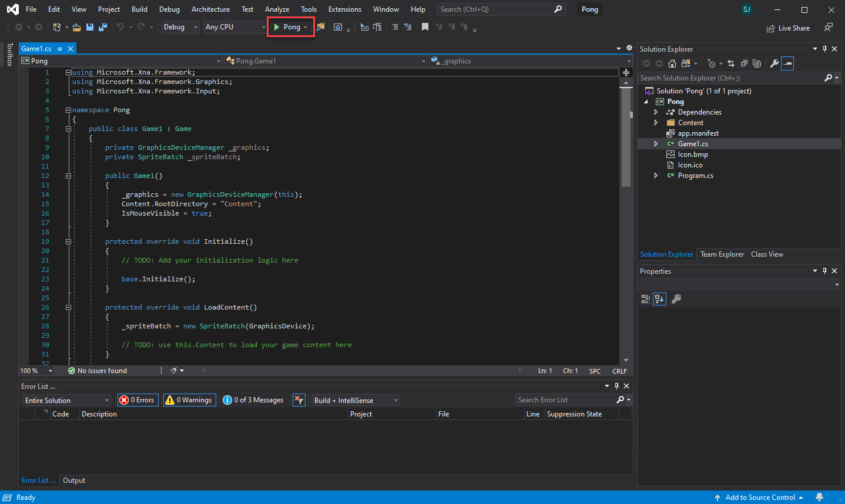Screen dimensions: 845x504
Task: Click the Save All toolbar icon
Action: coord(103,27)
